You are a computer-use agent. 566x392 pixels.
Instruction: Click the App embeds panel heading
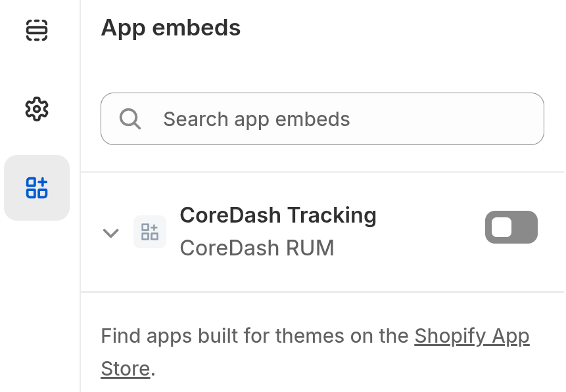(x=171, y=28)
